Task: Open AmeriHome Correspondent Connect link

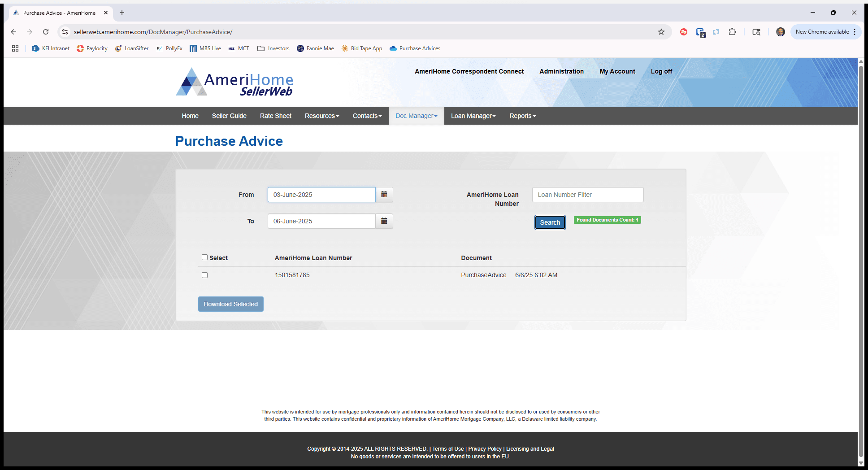Action: coord(469,71)
